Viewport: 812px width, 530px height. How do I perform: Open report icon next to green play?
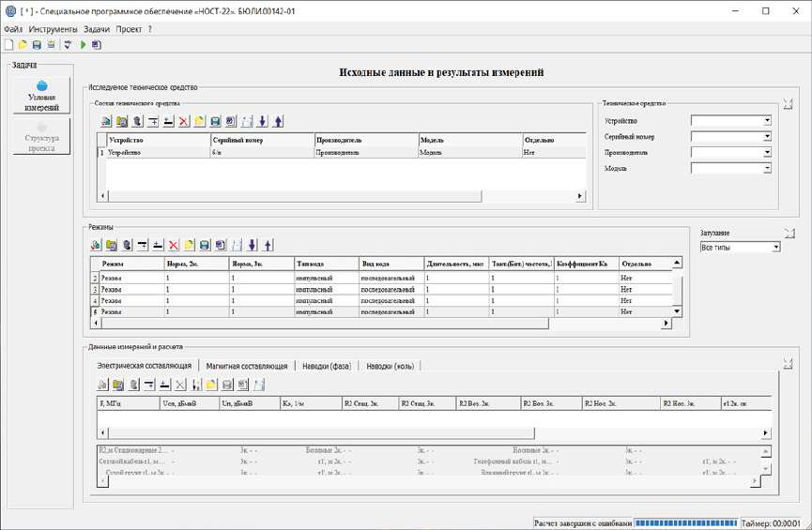tap(97, 45)
